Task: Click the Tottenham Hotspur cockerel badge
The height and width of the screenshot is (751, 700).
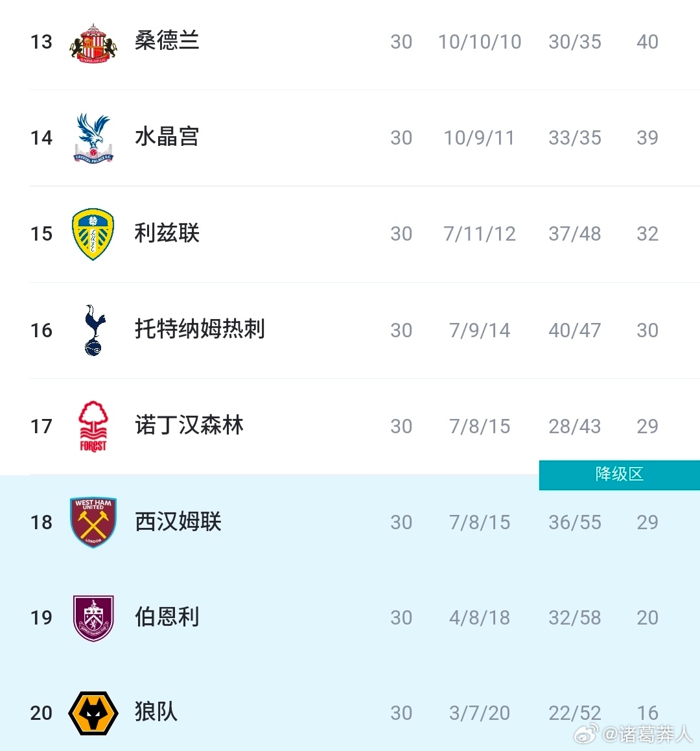Action: click(93, 329)
